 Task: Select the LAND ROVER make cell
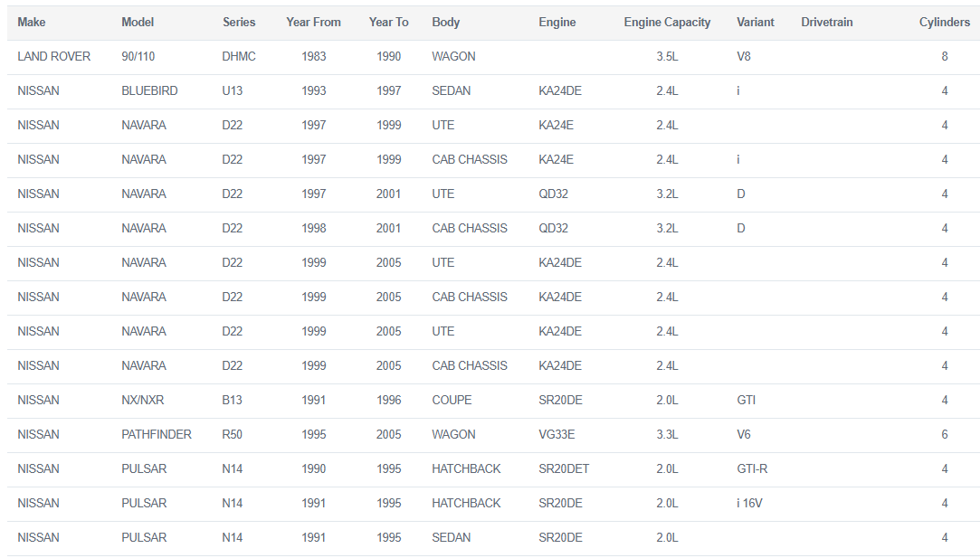53,56
